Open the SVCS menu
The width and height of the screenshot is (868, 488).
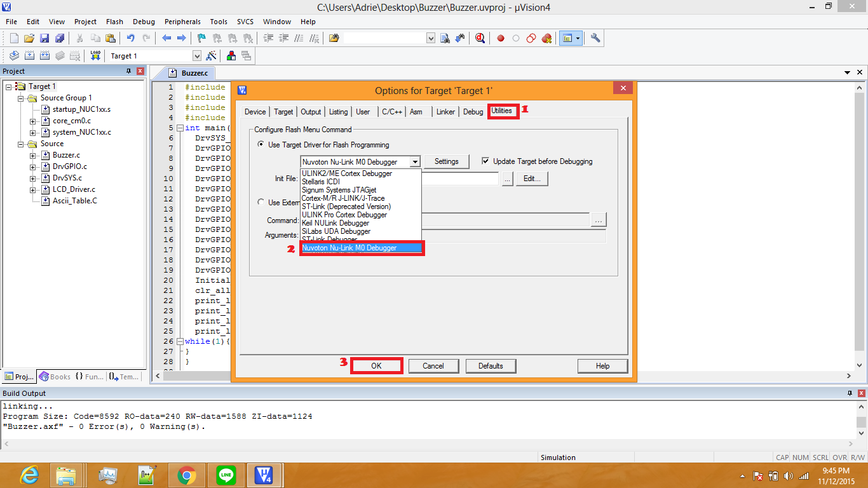click(x=245, y=22)
